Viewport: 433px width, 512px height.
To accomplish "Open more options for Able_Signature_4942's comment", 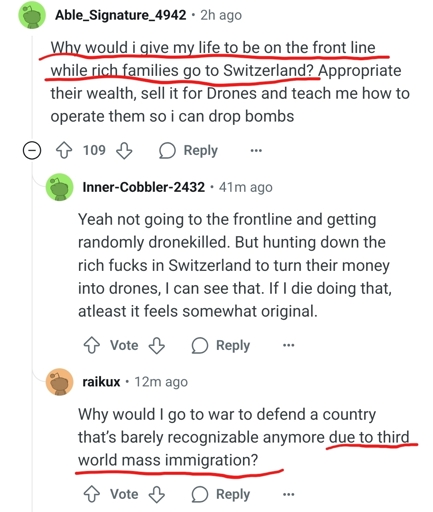I will click(x=256, y=151).
